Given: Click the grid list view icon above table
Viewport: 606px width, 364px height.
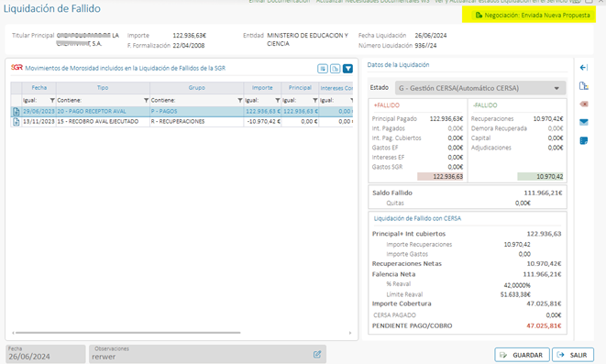Looking at the screenshot, I should pyautogui.click(x=323, y=69).
